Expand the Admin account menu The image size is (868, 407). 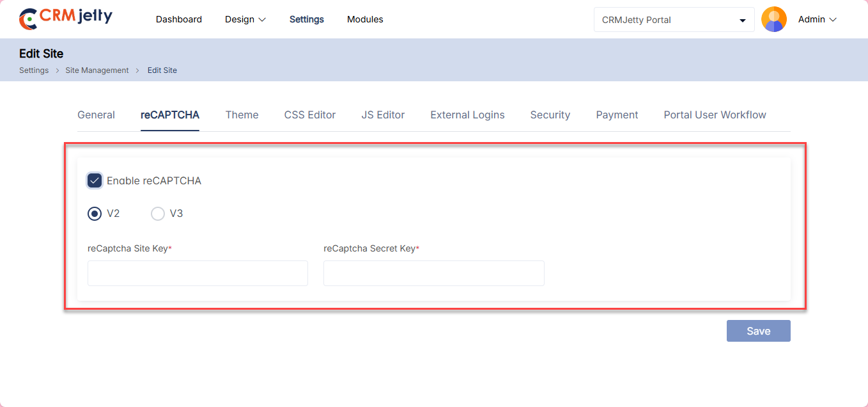point(817,20)
